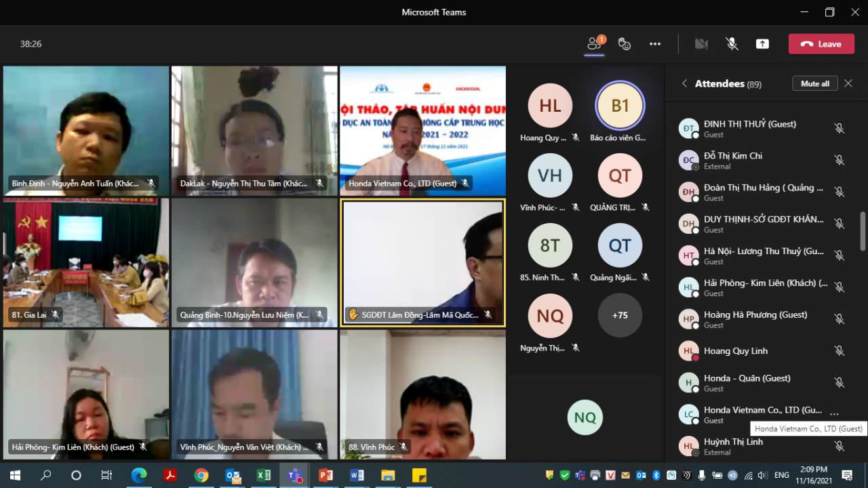
Task: Toggle the camera on or off
Action: [x=701, y=44]
